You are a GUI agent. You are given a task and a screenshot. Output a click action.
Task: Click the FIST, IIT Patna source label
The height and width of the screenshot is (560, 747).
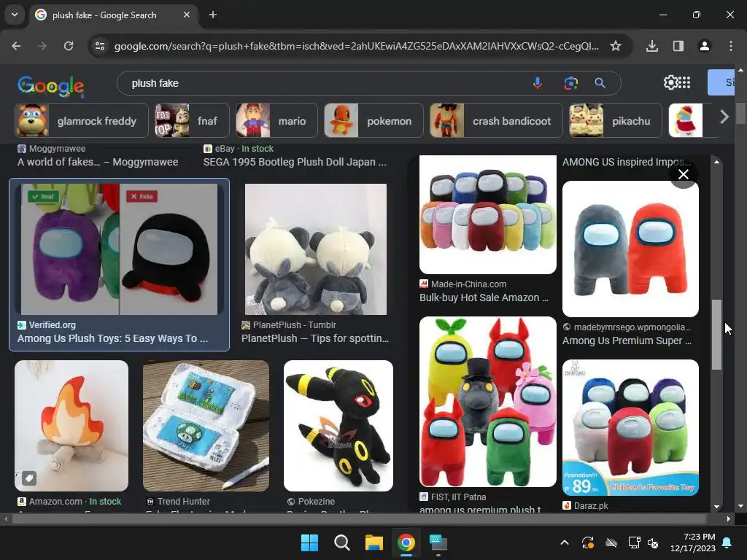point(453,497)
